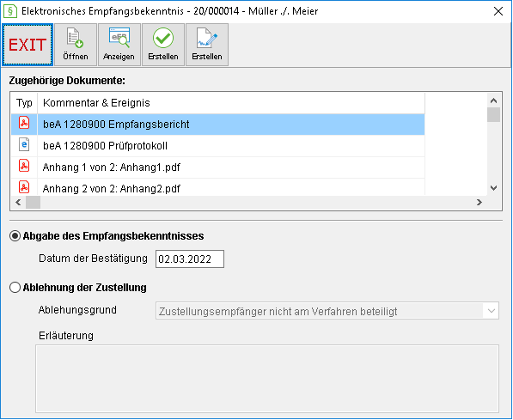Screen dimensions: 513x420
Task: Click PDF icon of Anhang2.pdf row
Action: click(24, 187)
